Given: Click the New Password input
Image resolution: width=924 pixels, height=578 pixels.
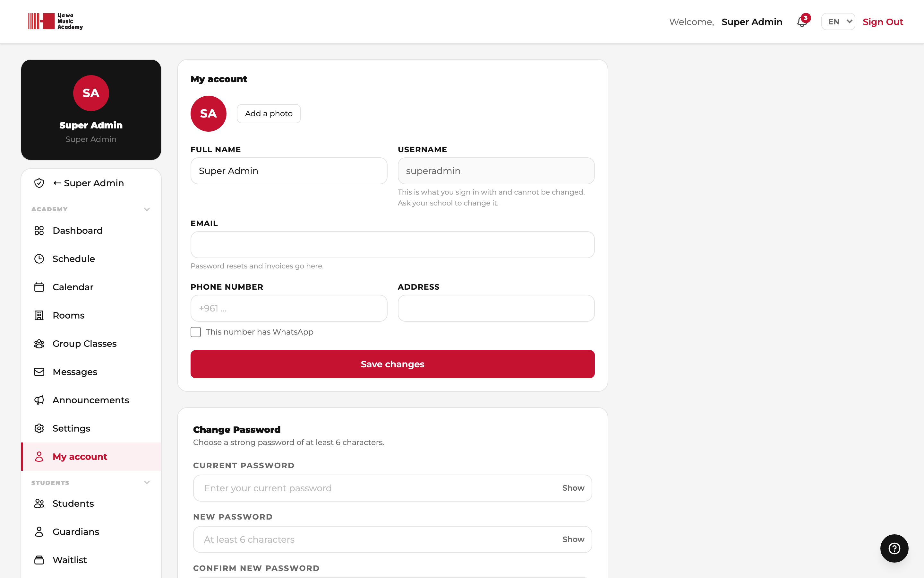Looking at the screenshot, I should point(392,539).
